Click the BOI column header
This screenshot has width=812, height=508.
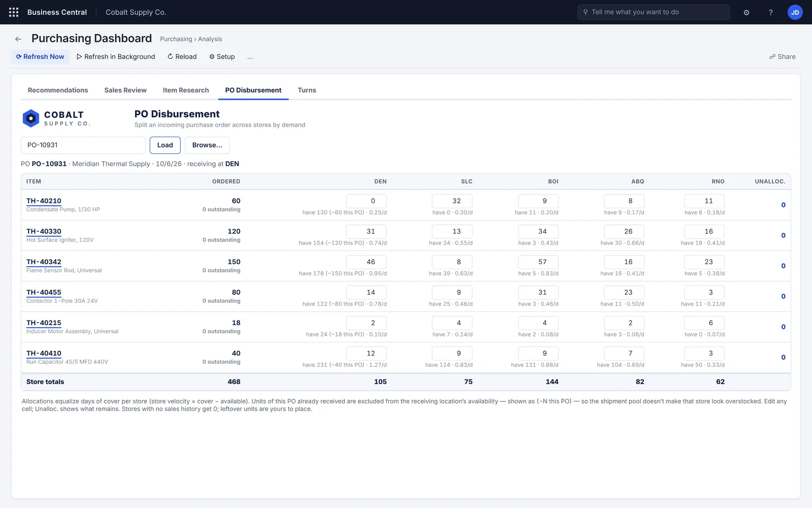click(x=553, y=181)
